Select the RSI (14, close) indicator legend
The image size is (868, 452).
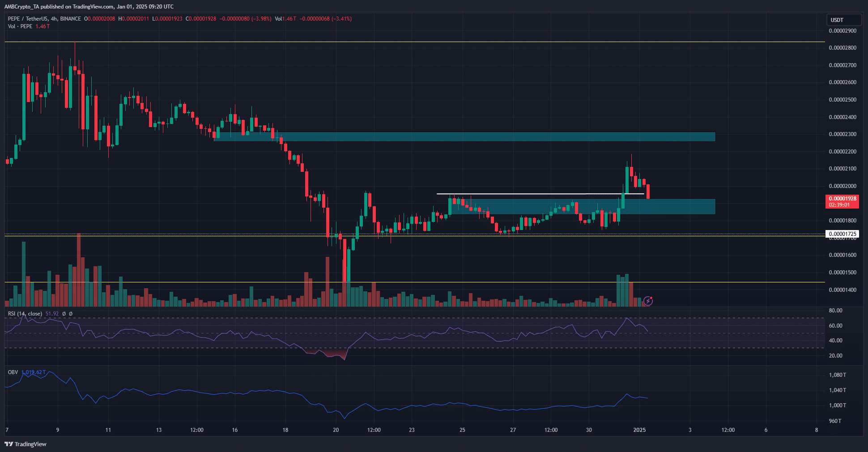(25, 314)
